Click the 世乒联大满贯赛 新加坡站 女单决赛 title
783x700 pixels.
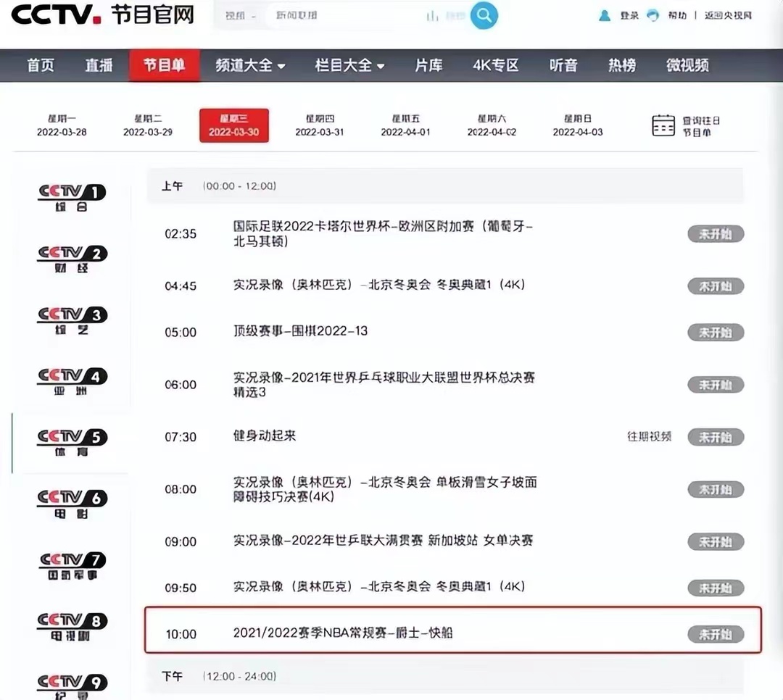383,541
